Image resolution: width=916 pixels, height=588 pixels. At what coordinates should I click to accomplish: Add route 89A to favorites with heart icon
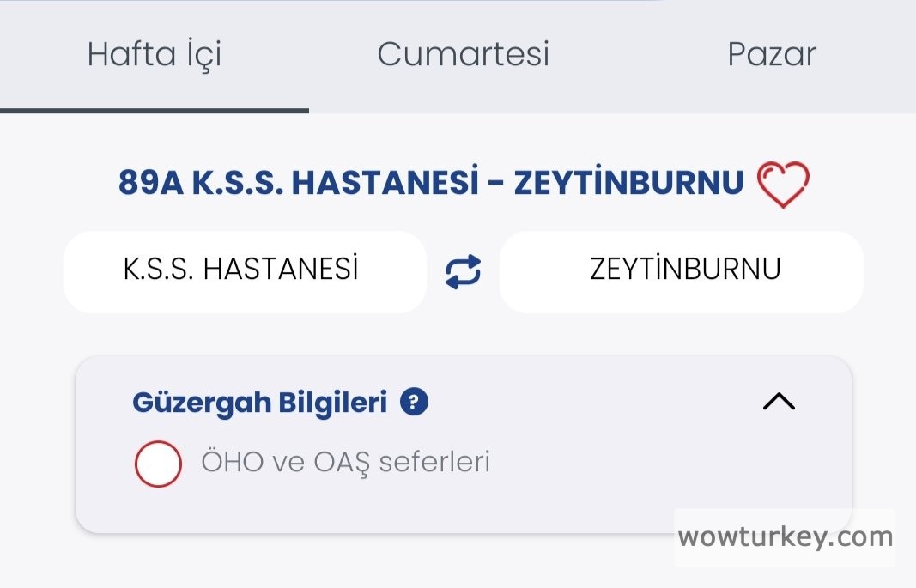pyautogui.click(x=783, y=185)
